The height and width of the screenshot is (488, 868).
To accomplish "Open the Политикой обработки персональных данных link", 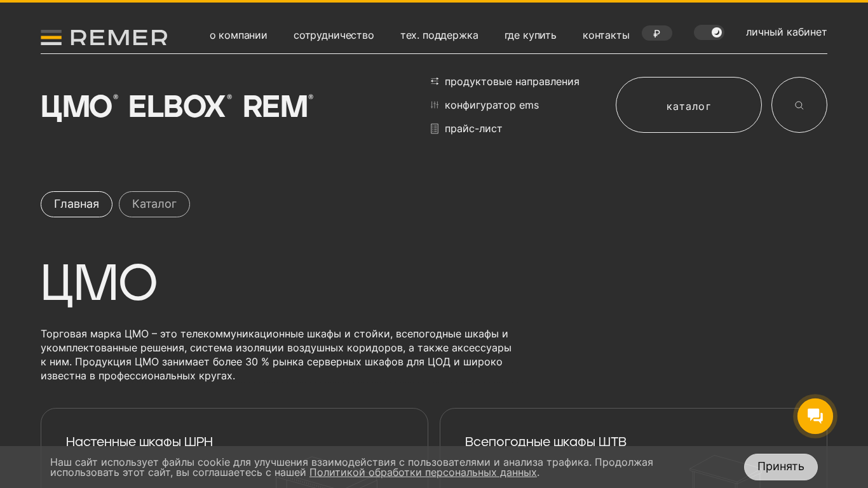I will [x=423, y=473].
